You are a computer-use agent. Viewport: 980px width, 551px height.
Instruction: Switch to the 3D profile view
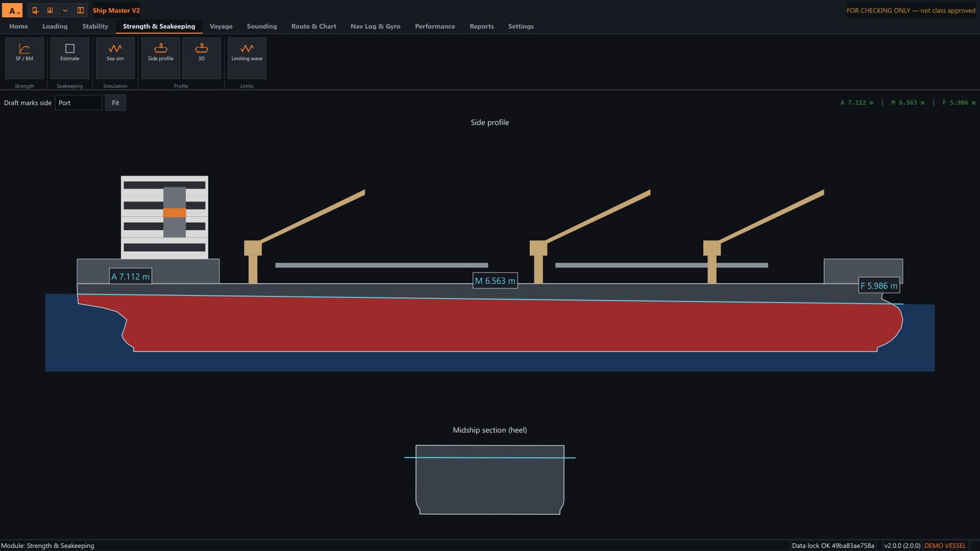[x=202, y=58]
